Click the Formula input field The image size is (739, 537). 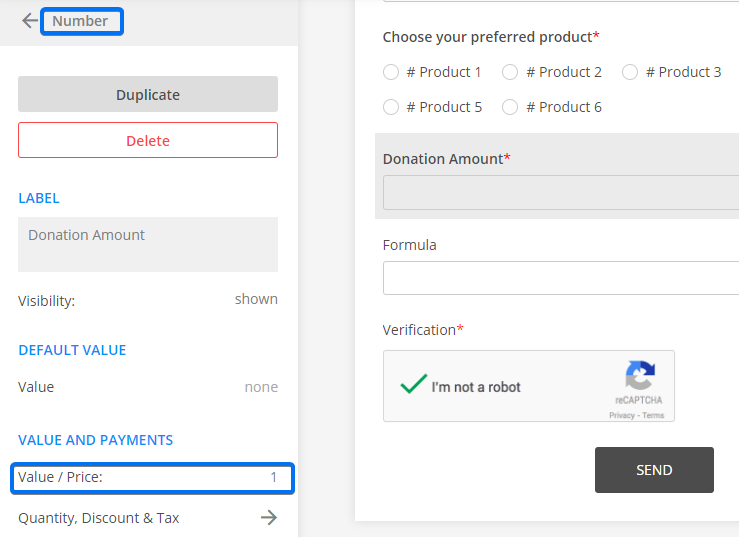560,278
